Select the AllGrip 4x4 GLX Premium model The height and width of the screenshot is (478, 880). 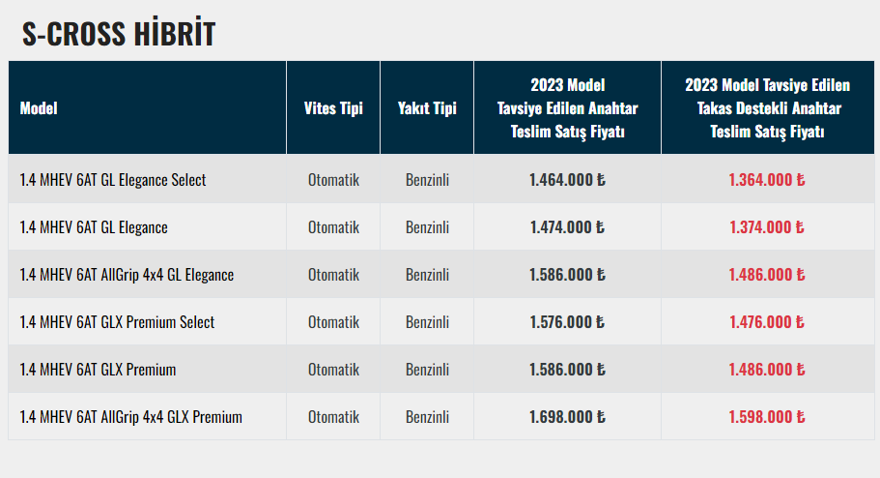coord(131,417)
